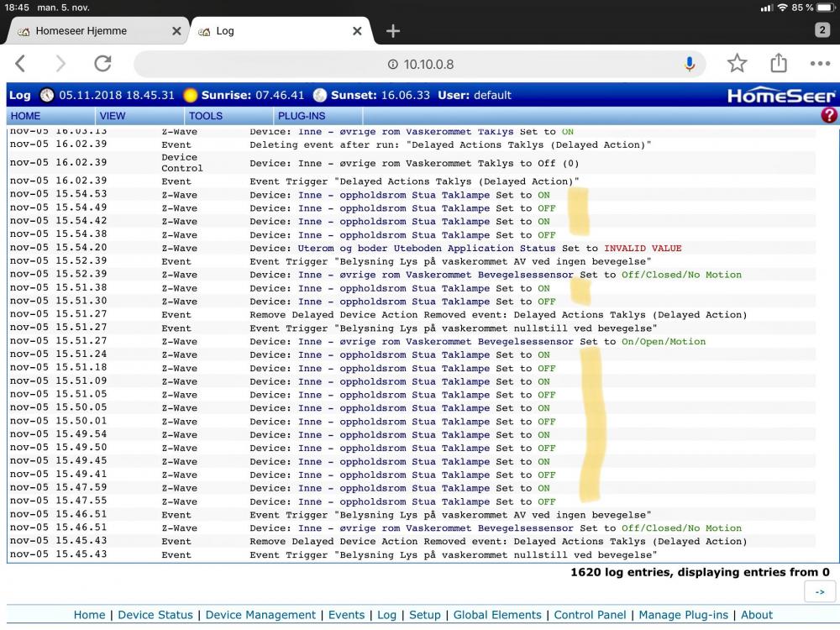Switch to Homeseer Hjemme tab
Viewport: 840px width, 630px height.
[x=81, y=31]
